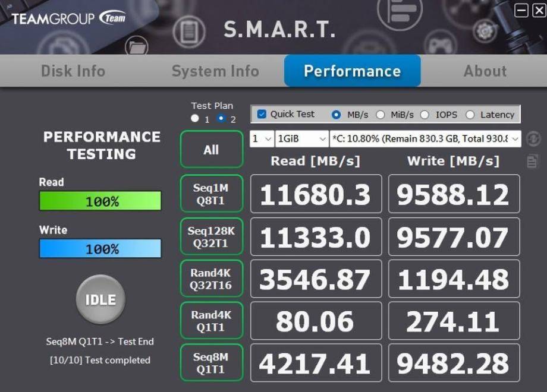Click the '[10/10] Test completed' status text
Image resolution: width=547 pixels, height=392 pixels.
pyautogui.click(x=100, y=360)
